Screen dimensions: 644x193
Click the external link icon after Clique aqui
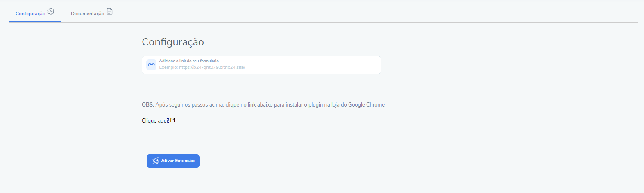(x=173, y=120)
